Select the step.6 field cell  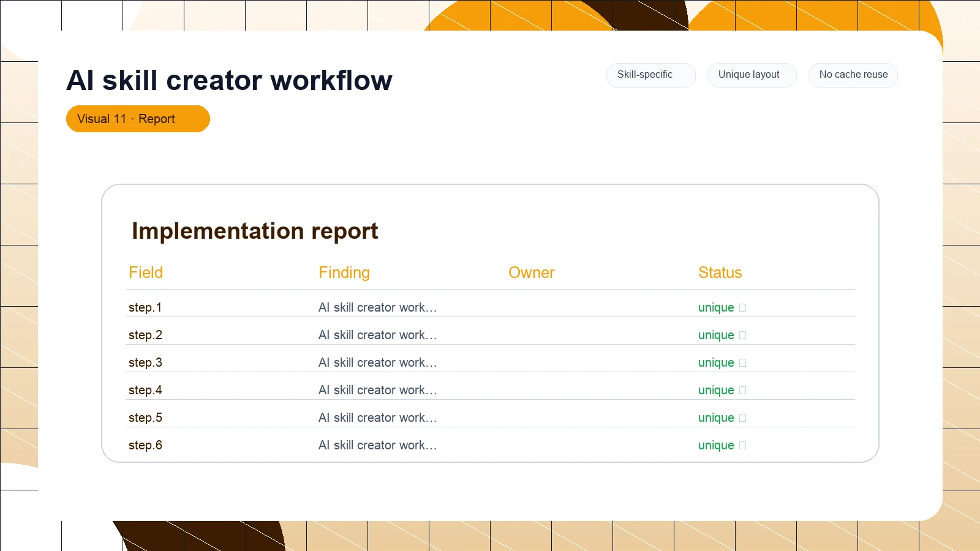145,445
